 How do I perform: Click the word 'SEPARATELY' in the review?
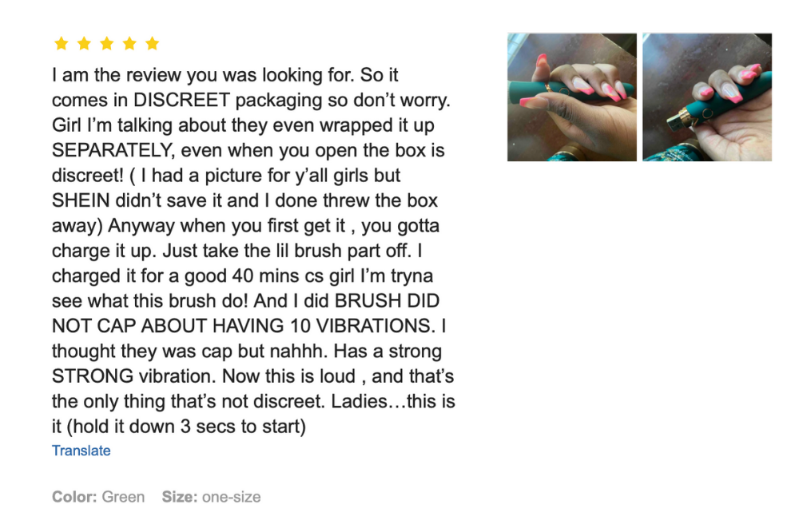(113, 150)
